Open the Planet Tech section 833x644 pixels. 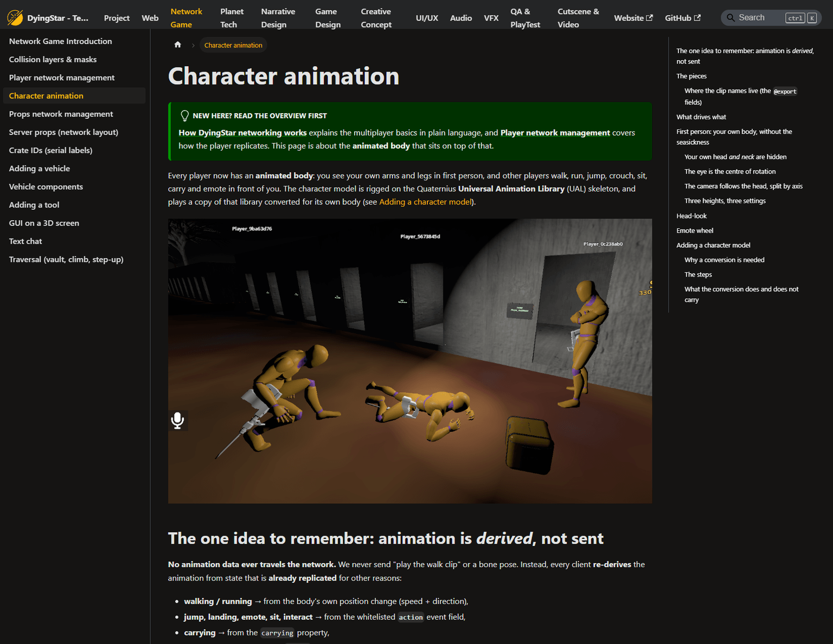click(x=232, y=18)
